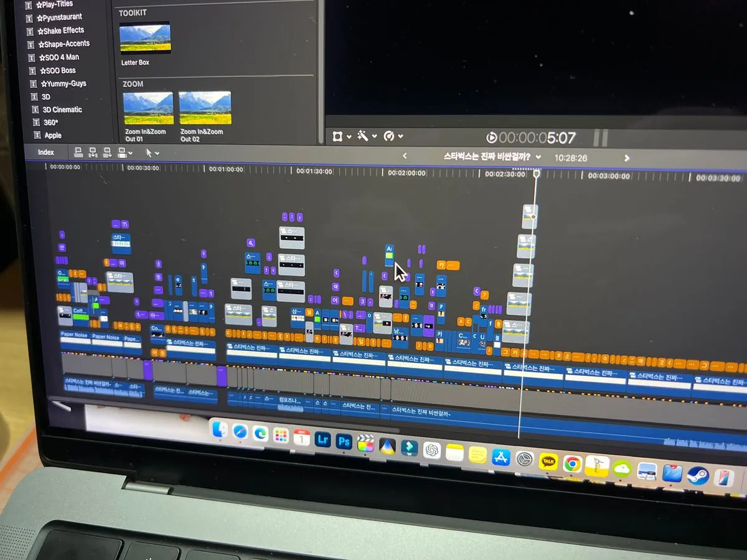Click the viewer timecode display field

(x=537, y=138)
